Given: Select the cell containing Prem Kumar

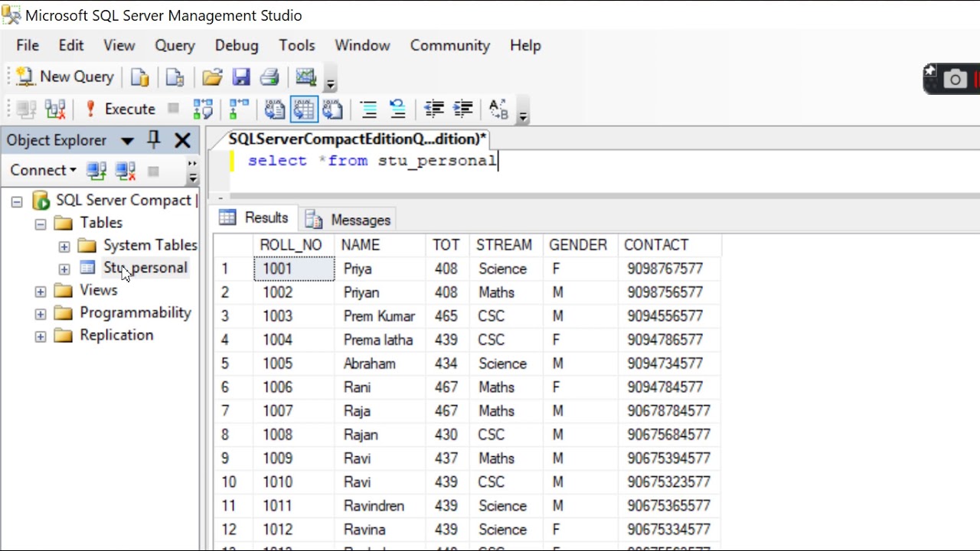Looking at the screenshot, I should 380,316.
